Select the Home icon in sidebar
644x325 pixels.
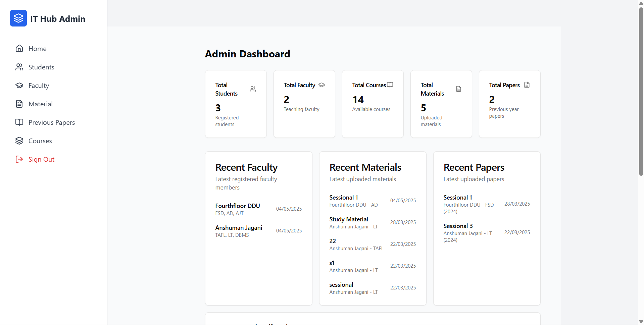(19, 48)
